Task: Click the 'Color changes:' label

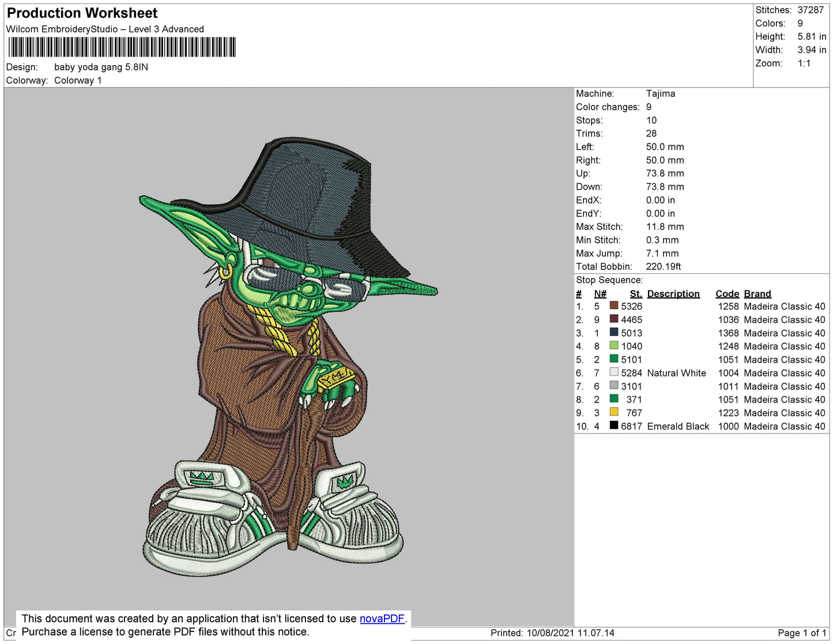Action: coord(608,107)
